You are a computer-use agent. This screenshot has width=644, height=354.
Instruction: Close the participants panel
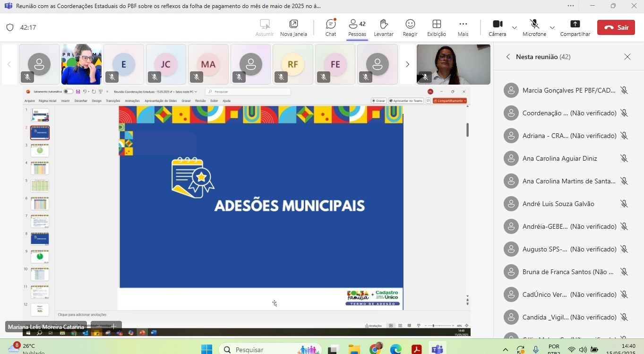[627, 57]
